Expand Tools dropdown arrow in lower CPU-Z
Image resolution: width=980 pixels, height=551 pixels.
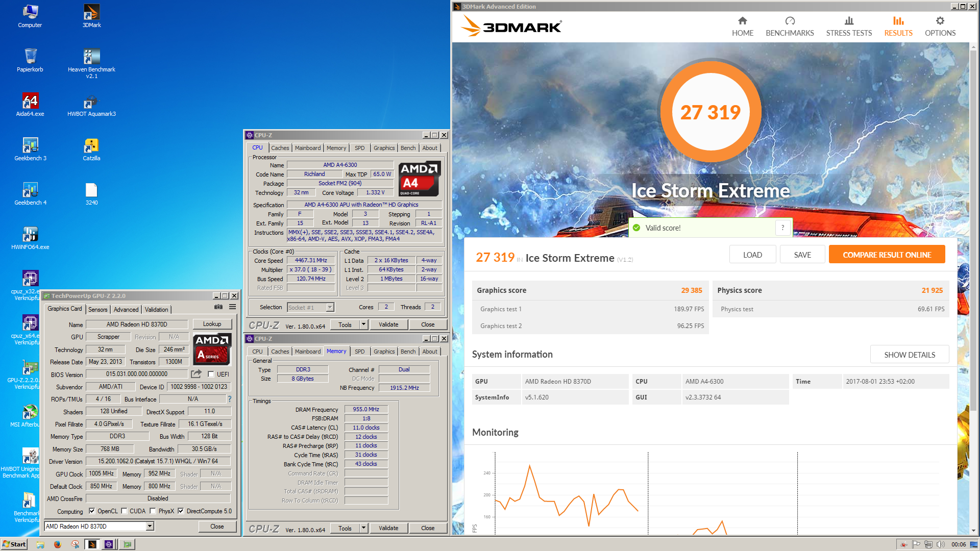363,528
